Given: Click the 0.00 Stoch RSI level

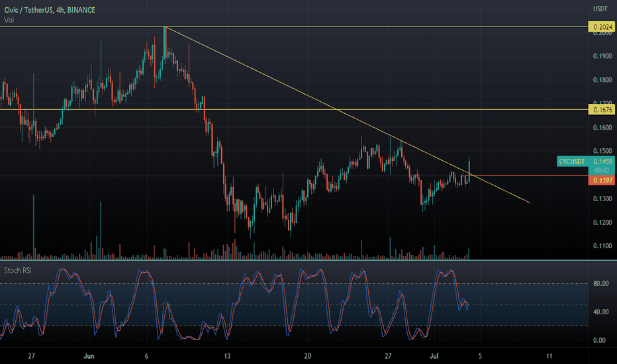Looking at the screenshot, I should [x=599, y=340].
